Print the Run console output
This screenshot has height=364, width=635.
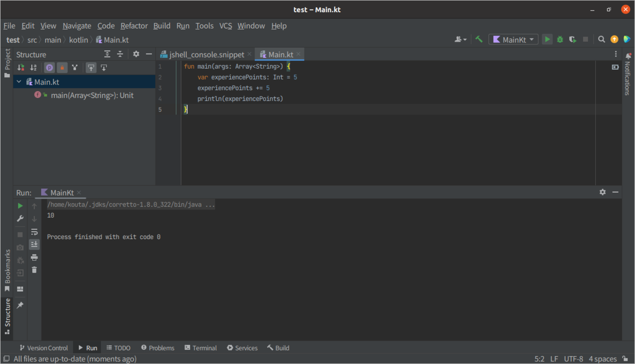coord(34,257)
